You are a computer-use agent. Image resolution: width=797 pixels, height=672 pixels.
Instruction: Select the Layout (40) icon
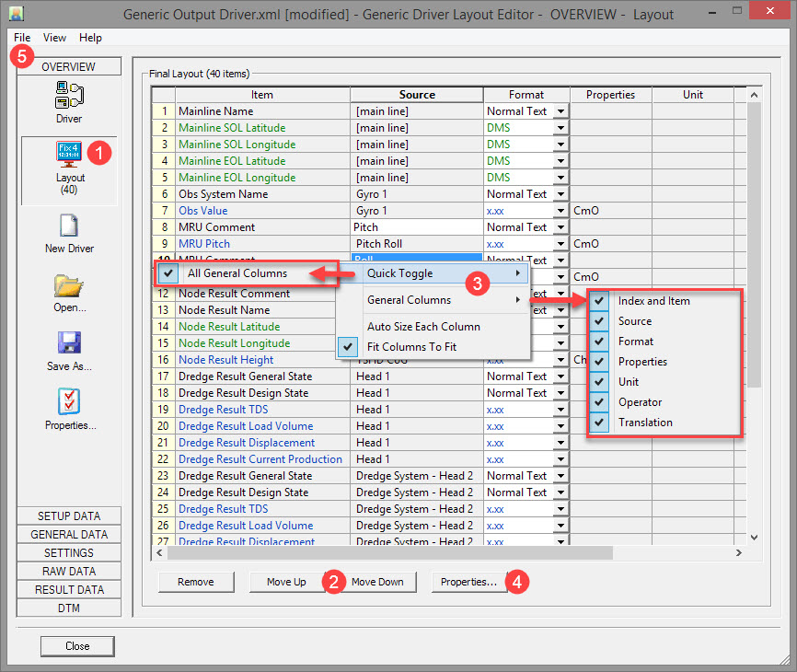point(69,152)
